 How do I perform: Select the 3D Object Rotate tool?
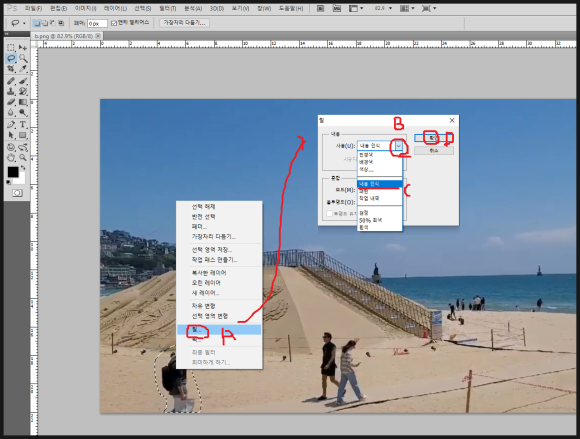(x=11, y=147)
